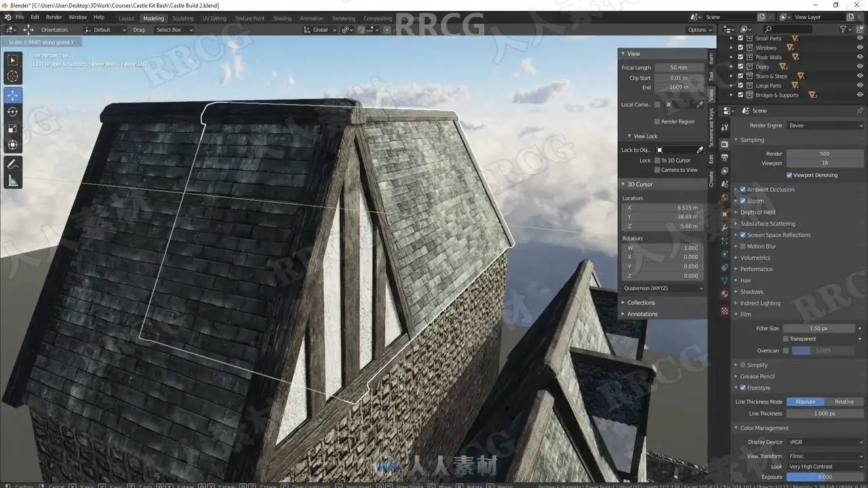This screenshot has width=868, height=488.
Task: Select Relative line thickness mode
Action: pos(844,402)
